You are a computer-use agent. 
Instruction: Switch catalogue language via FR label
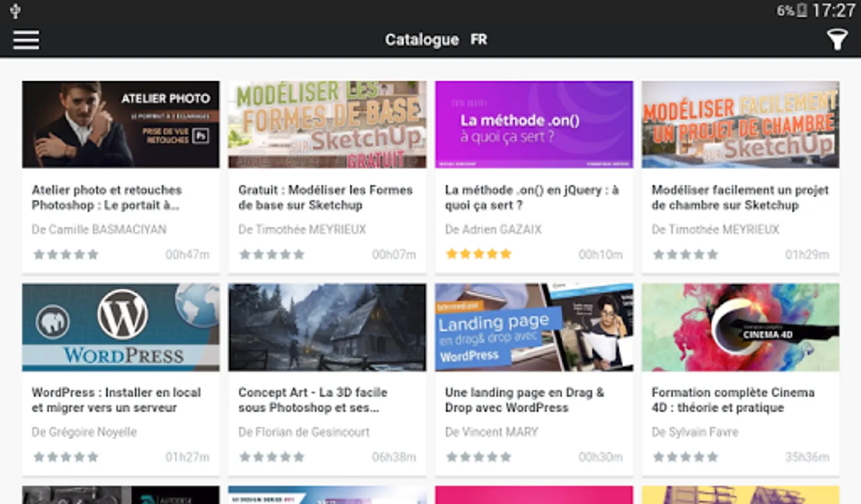coord(479,40)
